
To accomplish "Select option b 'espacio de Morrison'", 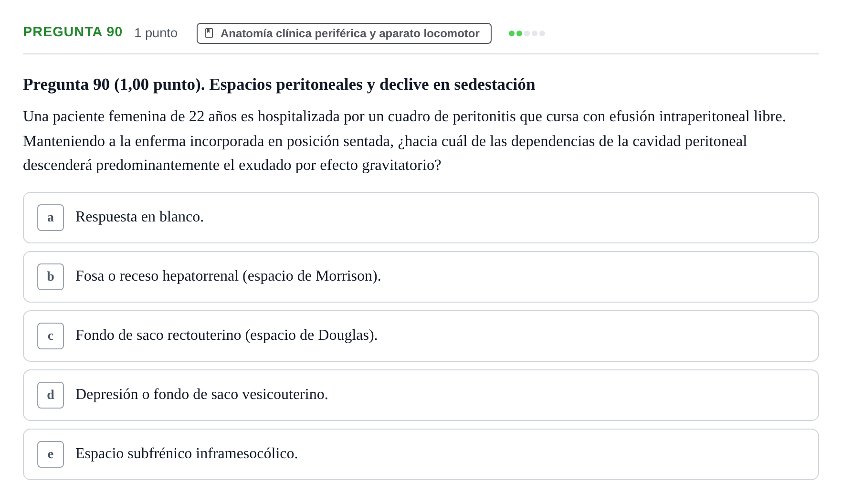I will point(421,277).
